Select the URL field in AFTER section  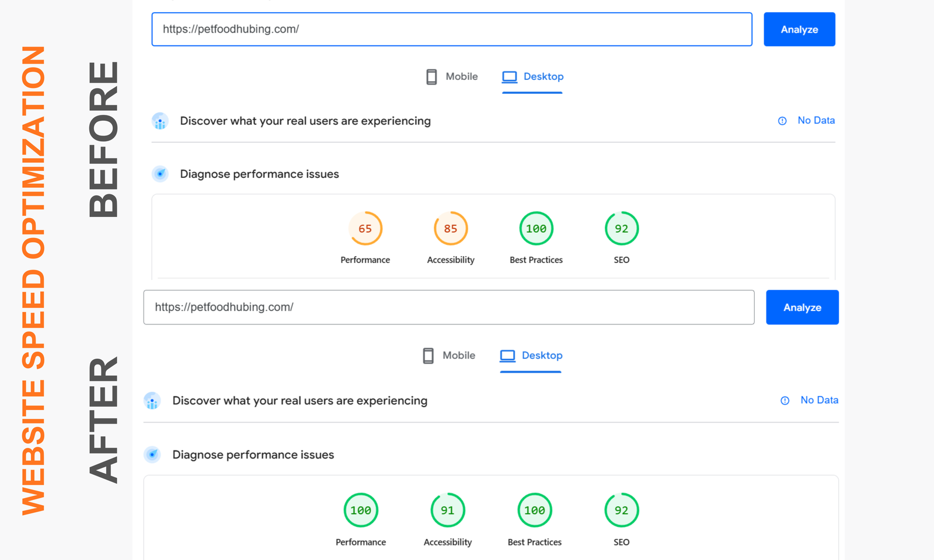(448, 307)
